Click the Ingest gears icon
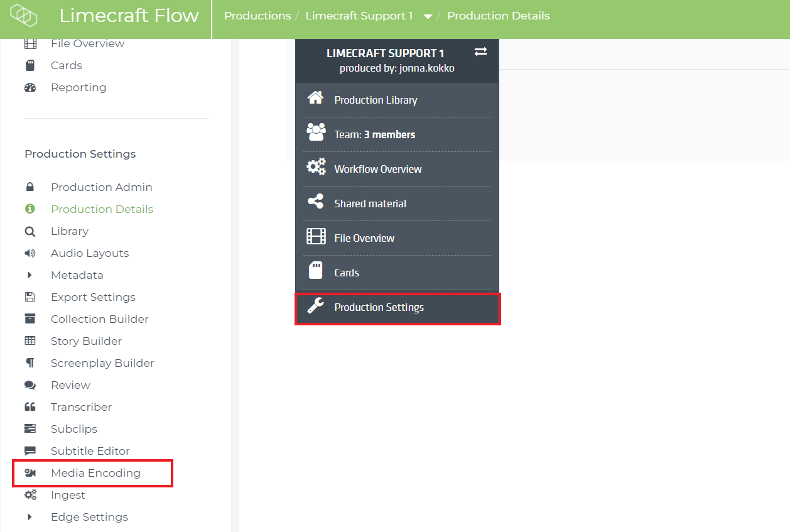The width and height of the screenshot is (790, 532). click(x=30, y=495)
